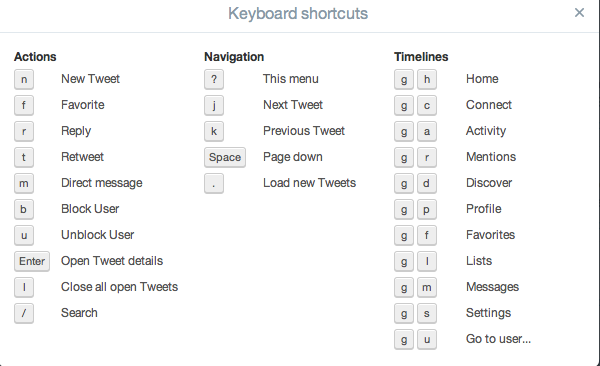Viewport: 600px width, 366px height.
Task: Select the 'r' key next to Reply
Action: pos(24,131)
